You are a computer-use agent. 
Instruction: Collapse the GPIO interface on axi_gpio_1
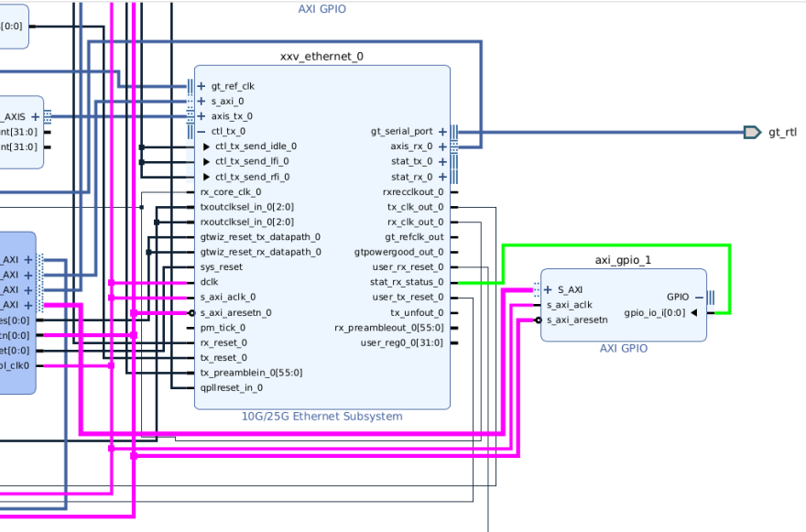click(x=698, y=297)
